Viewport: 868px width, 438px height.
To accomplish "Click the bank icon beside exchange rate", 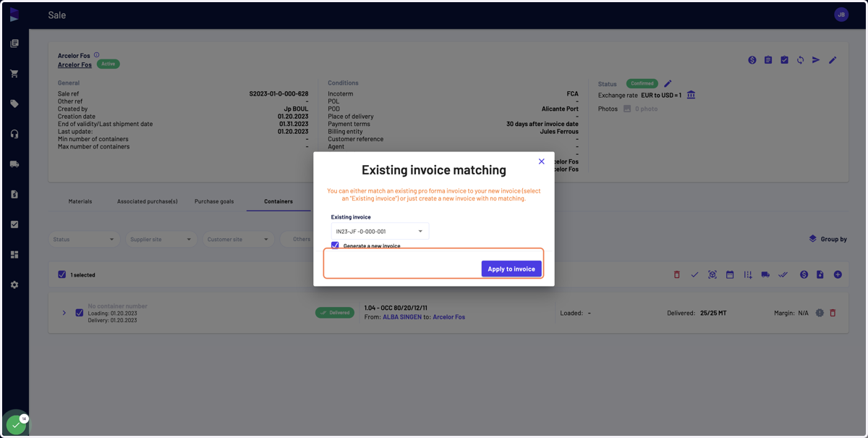I will pyautogui.click(x=691, y=95).
